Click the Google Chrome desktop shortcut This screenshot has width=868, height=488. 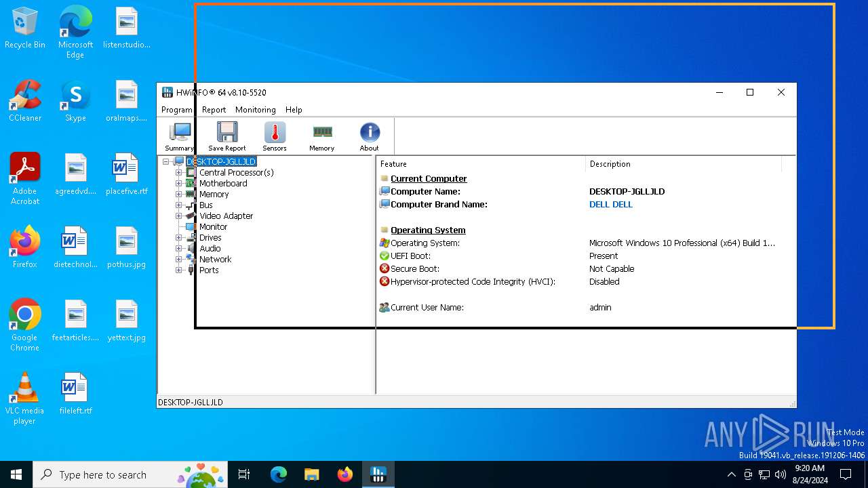click(25, 325)
